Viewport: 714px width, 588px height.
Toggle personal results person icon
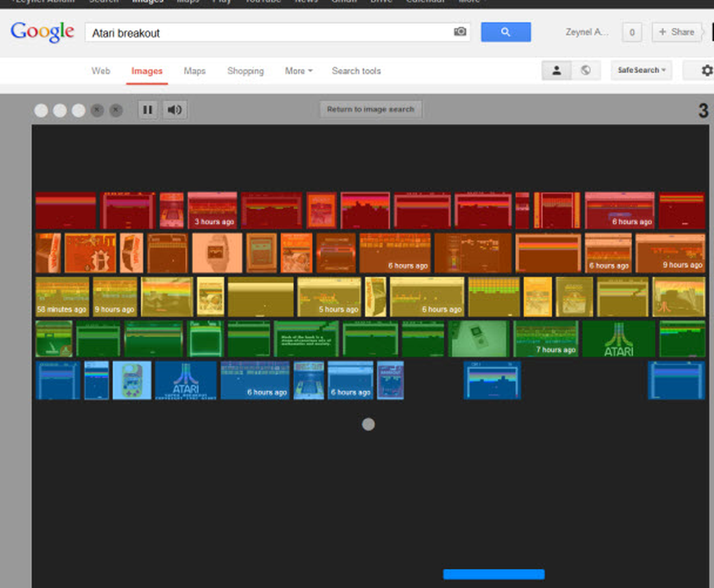tap(556, 70)
